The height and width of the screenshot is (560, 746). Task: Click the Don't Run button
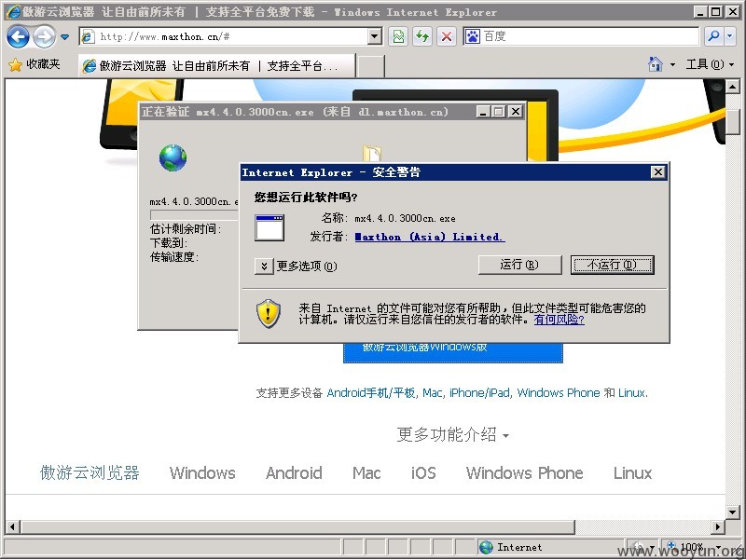point(612,265)
